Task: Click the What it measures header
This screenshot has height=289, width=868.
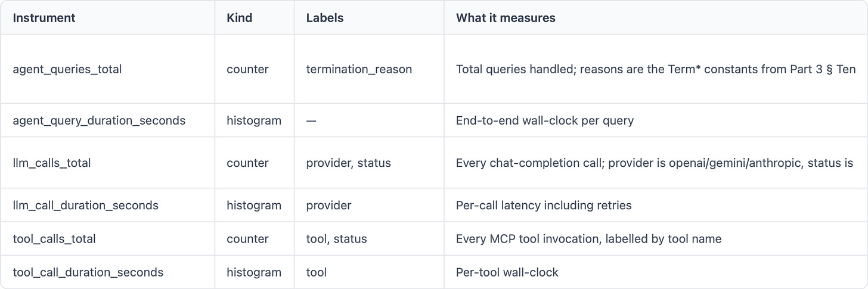Action: (506, 18)
